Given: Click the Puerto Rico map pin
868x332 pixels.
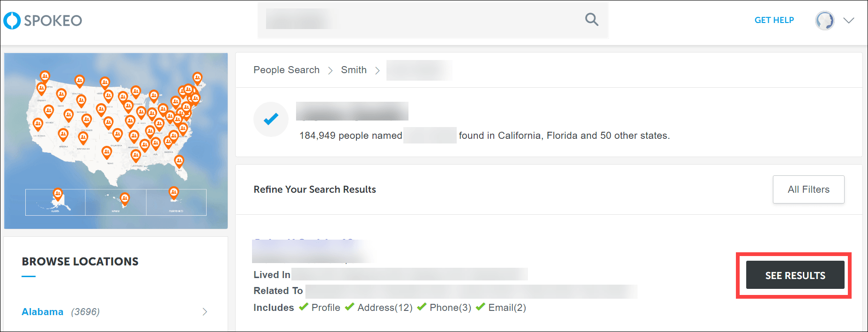Looking at the screenshot, I should pyautogui.click(x=174, y=193).
